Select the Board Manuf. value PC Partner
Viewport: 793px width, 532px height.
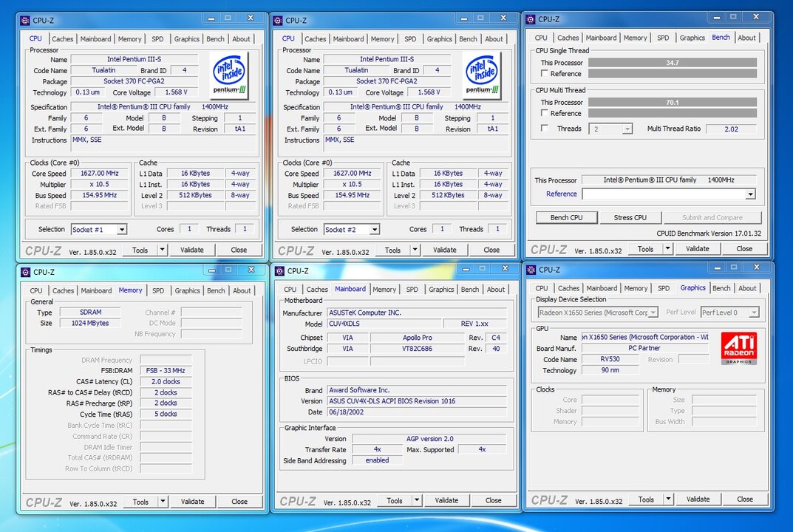644,349
